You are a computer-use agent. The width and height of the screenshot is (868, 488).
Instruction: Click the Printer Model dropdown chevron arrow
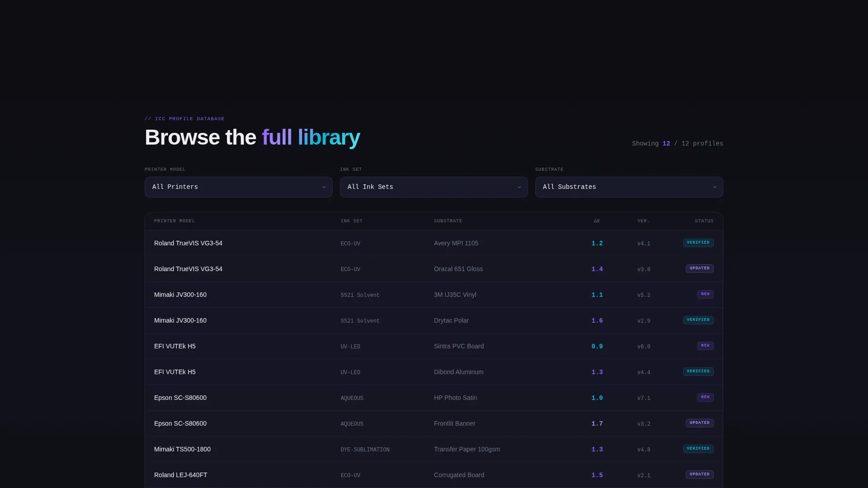pos(324,187)
